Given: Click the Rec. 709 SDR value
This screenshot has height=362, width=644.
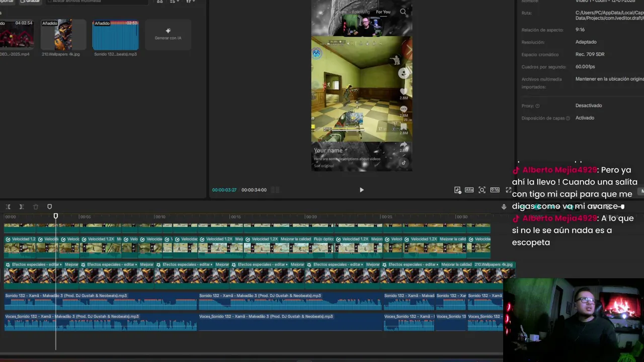Looking at the screenshot, I should 590,54.
